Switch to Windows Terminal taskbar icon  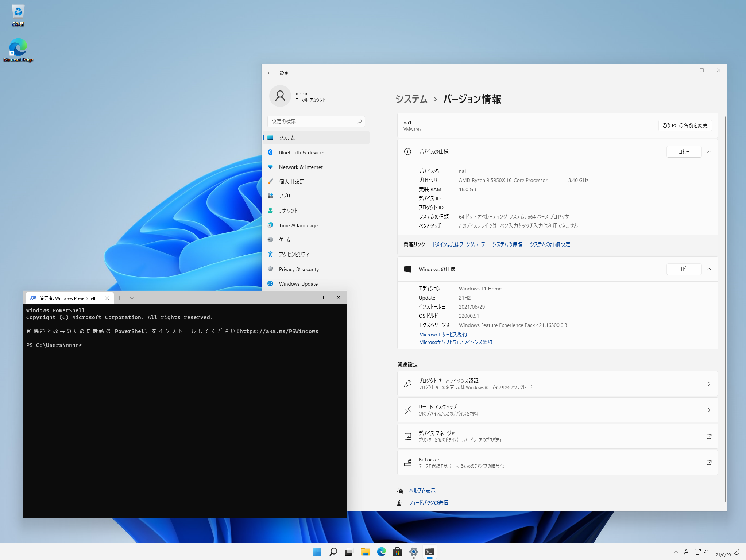pos(429,552)
